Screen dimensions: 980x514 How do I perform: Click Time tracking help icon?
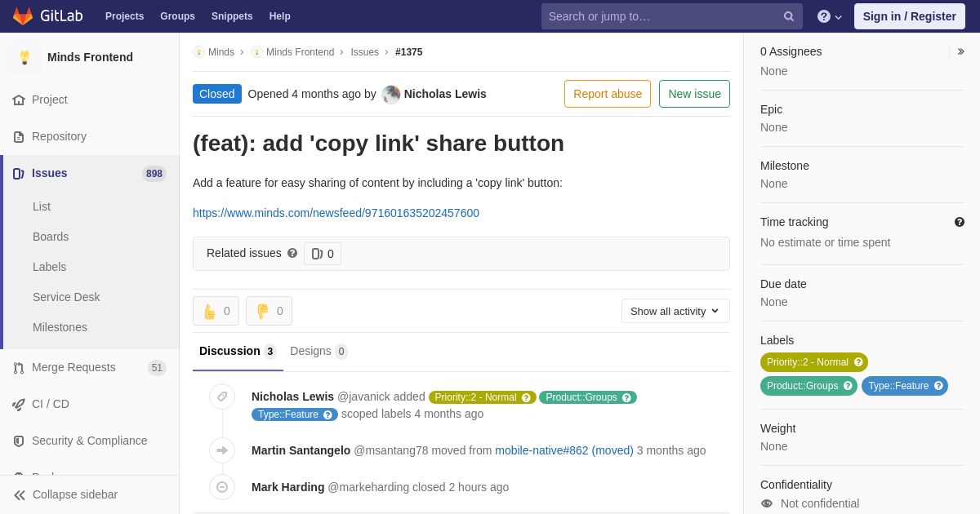point(960,222)
